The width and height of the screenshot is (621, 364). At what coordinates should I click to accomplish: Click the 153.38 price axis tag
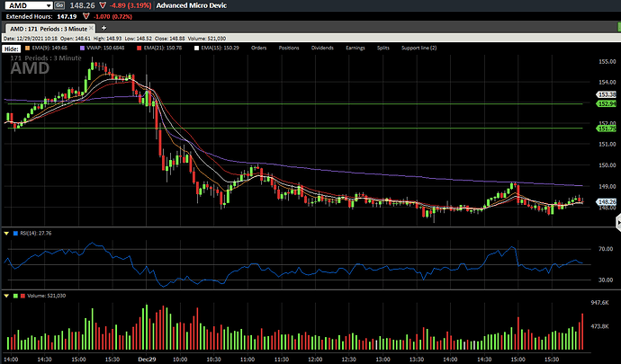click(607, 94)
